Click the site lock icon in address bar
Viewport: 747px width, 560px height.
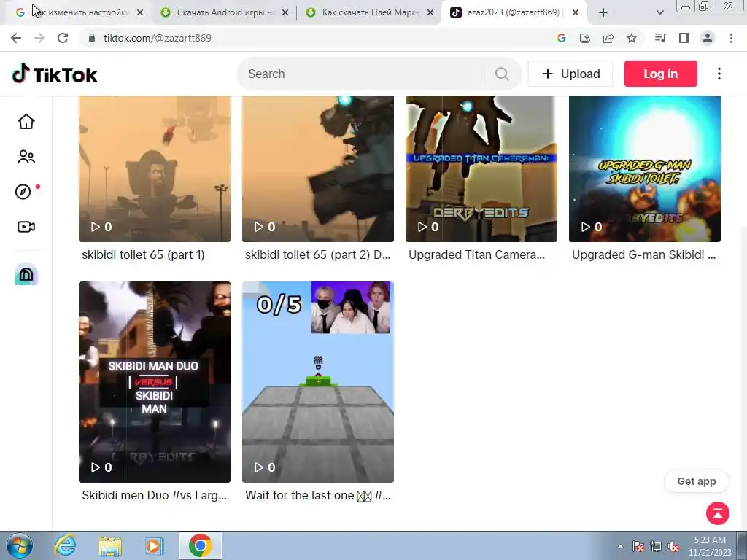click(x=92, y=38)
